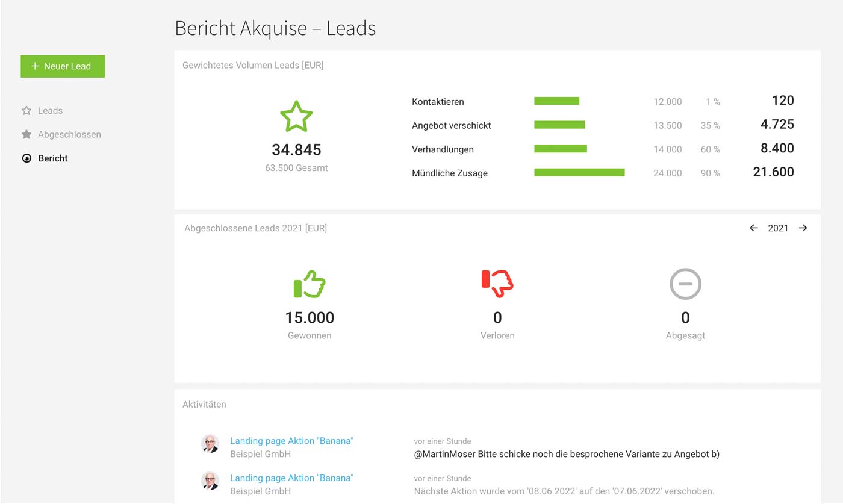Click the weighted value 8.400

tap(777, 148)
